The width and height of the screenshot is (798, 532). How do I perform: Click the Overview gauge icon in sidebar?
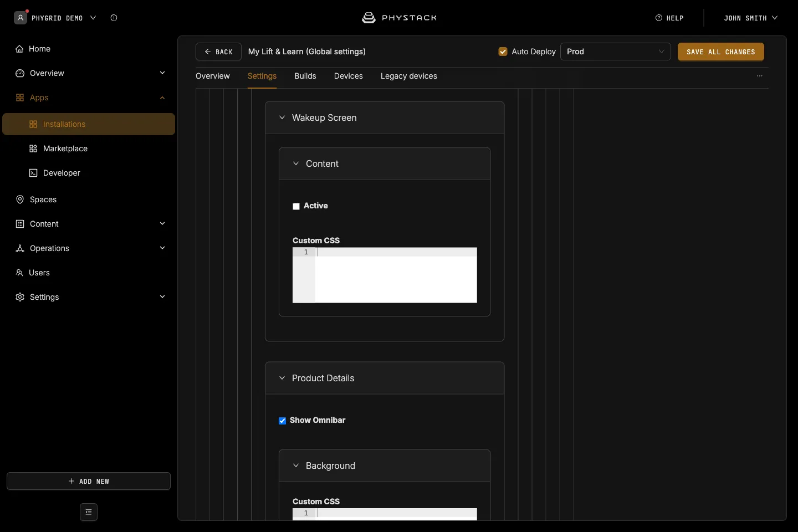(x=20, y=73)
